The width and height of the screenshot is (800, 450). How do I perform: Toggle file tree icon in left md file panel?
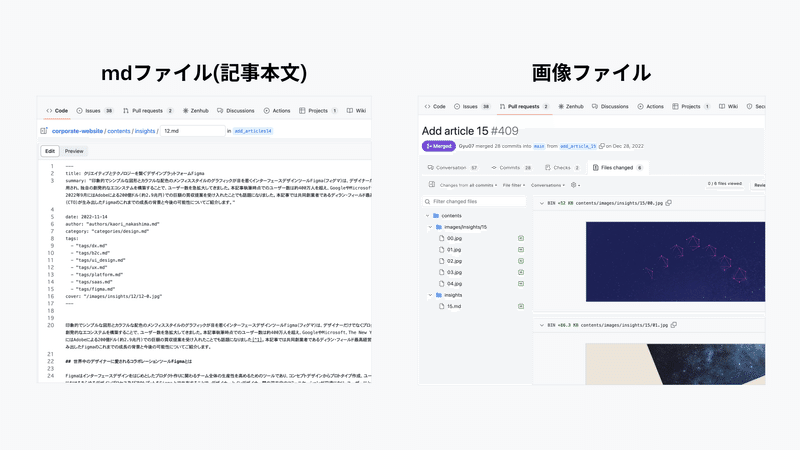tap(44, 131)
